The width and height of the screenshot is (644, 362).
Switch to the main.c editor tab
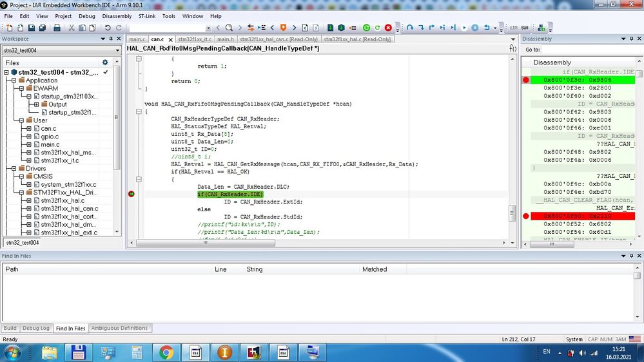click(x=137, y=39)
